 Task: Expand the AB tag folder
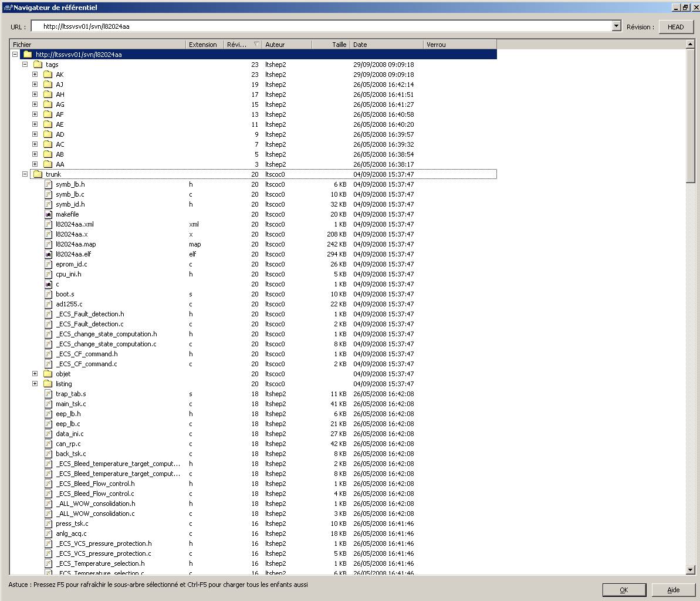point(35,154)
